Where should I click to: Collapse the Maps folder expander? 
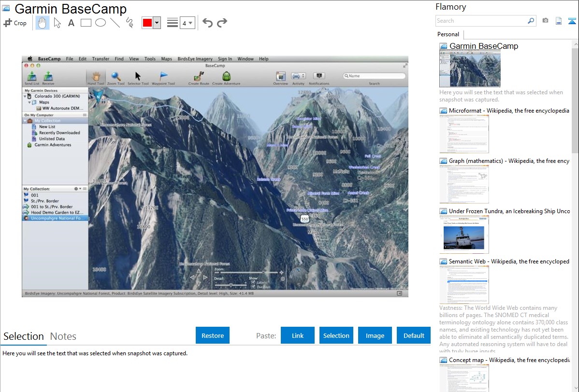click(29, 102)
